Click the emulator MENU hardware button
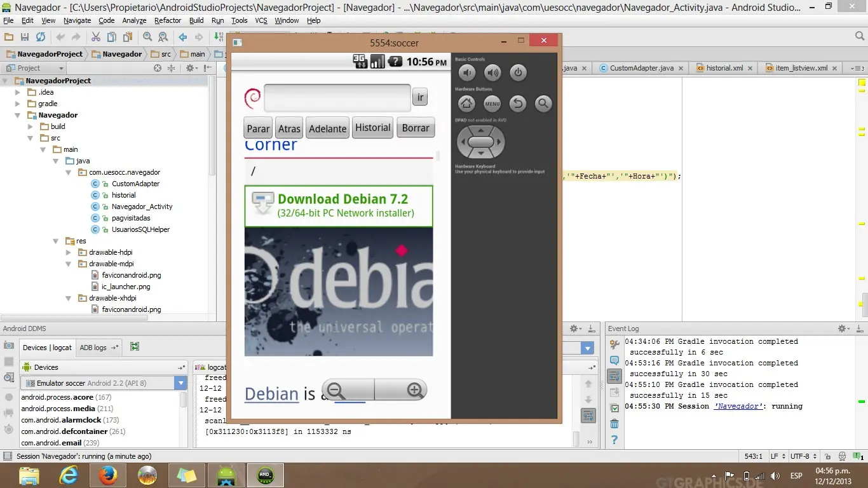The width and height of the screenshot is (868, 488). (492, 104)
